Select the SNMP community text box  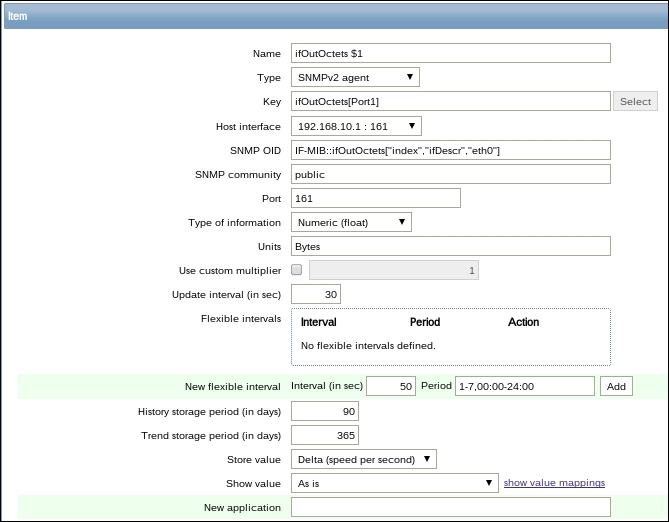(450, 174)
